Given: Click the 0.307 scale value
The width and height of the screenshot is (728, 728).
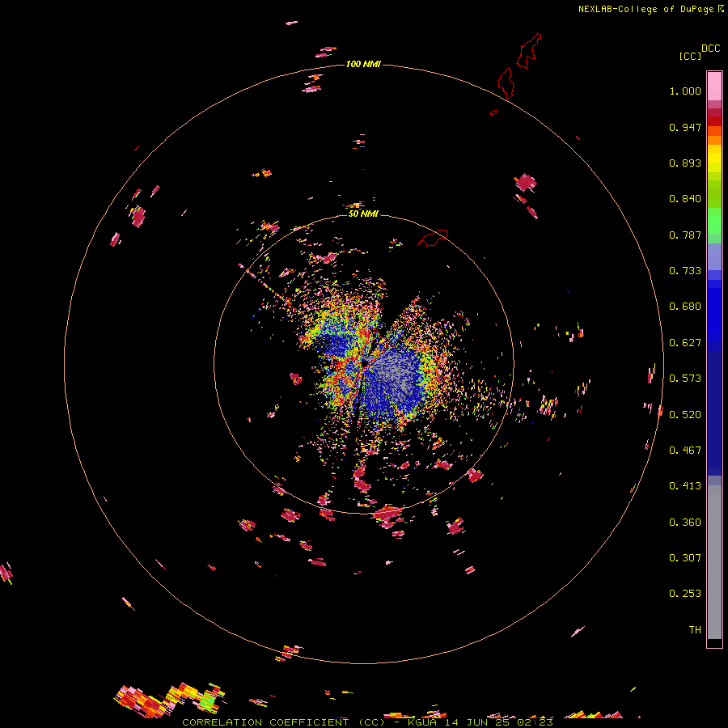Looking at the screenshot, I should tap(685, 558).
